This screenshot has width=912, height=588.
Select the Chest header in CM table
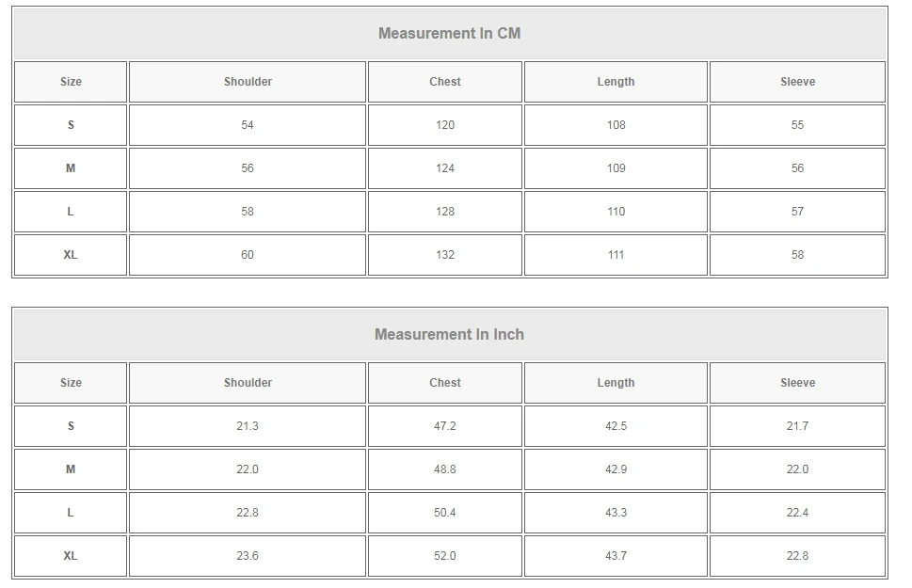click(445, 82)
